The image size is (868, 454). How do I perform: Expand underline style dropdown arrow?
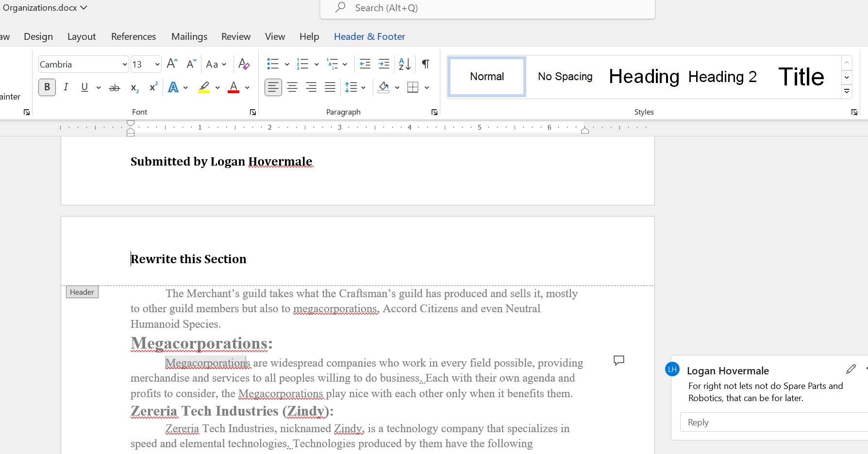coord(99,88)
